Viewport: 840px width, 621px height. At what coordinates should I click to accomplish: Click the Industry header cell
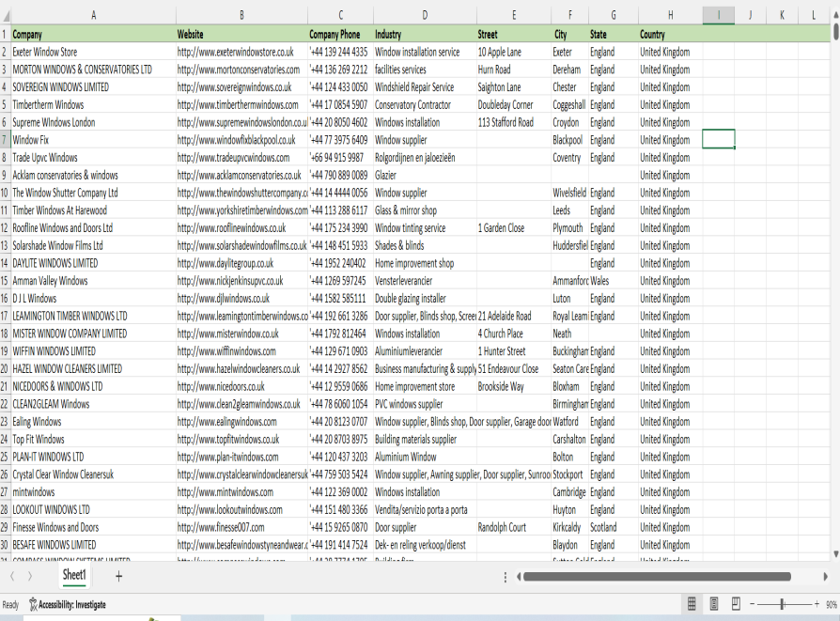tap(425, 35)
